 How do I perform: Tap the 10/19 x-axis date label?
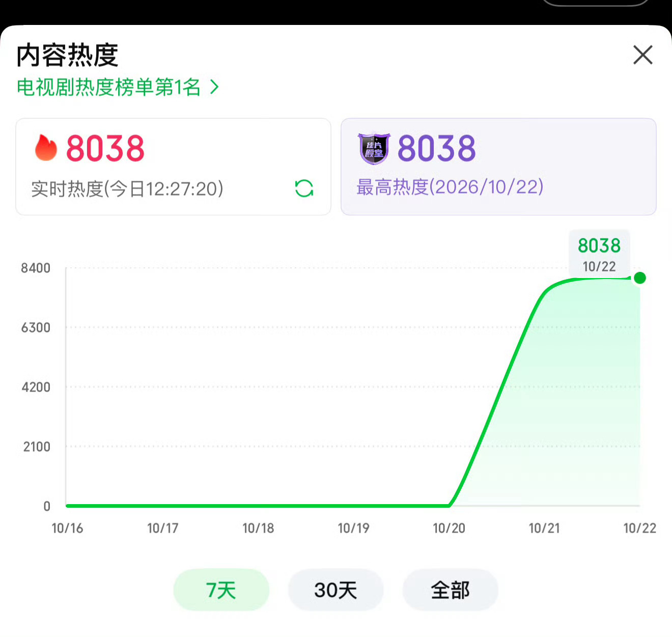354,528
